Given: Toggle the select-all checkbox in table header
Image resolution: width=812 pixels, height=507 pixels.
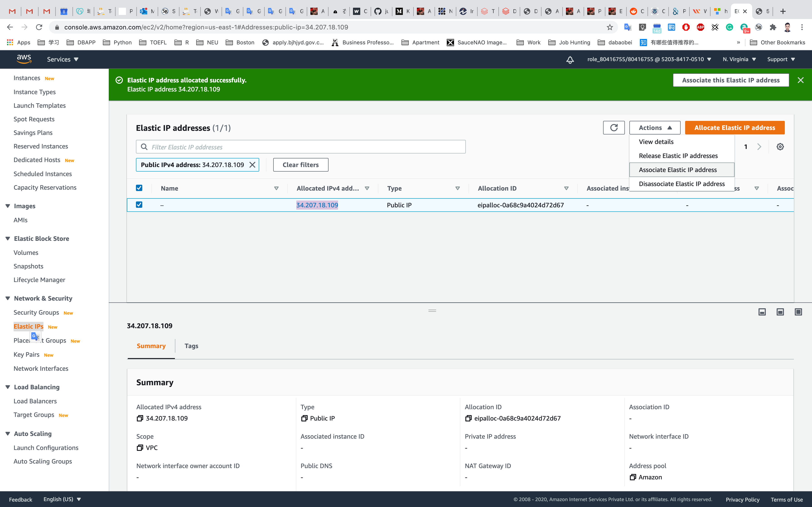Looking at the screenshot, I should coord(139,188).
